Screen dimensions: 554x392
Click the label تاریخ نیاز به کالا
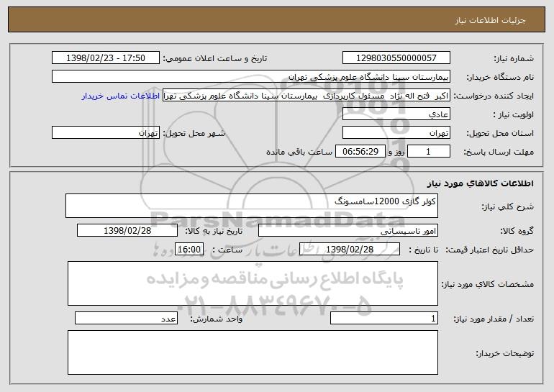tap(214, 232)
